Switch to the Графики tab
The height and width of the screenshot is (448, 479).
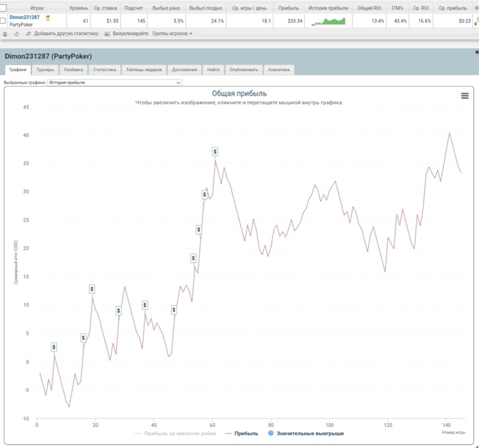tap(18, 70)
